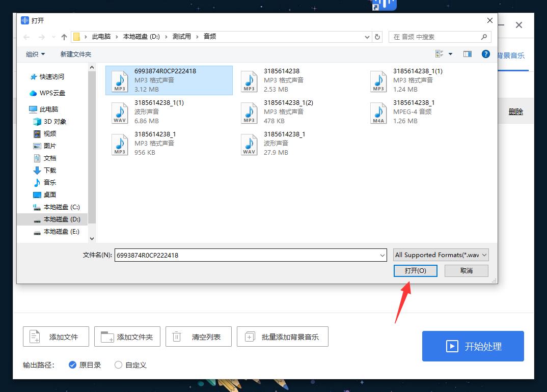Click the 取消 button
Image resolution: width=547 pixels, height=392 pixels.
(466, 270)
